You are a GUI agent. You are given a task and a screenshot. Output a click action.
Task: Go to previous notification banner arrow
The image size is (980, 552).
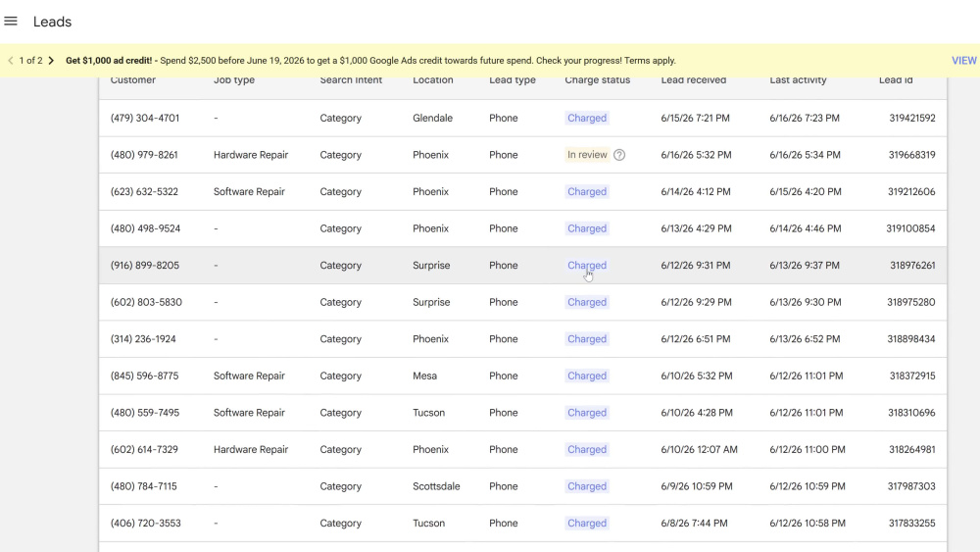click(x=10, y=61)
